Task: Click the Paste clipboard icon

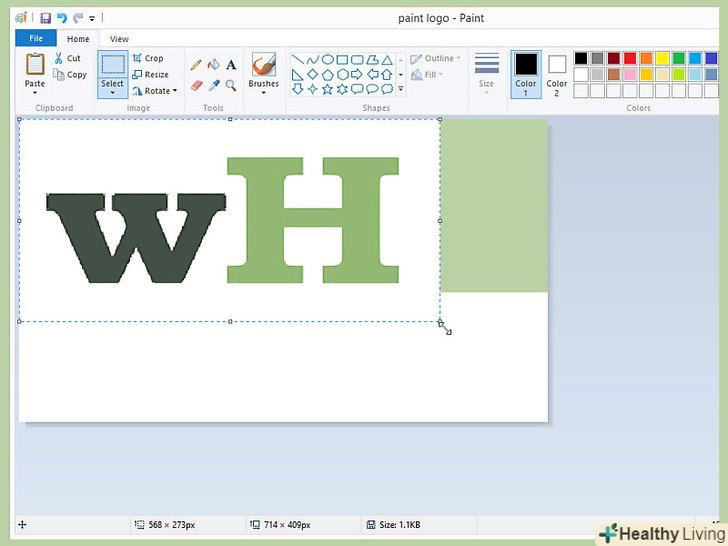Action: click(35, 65)
